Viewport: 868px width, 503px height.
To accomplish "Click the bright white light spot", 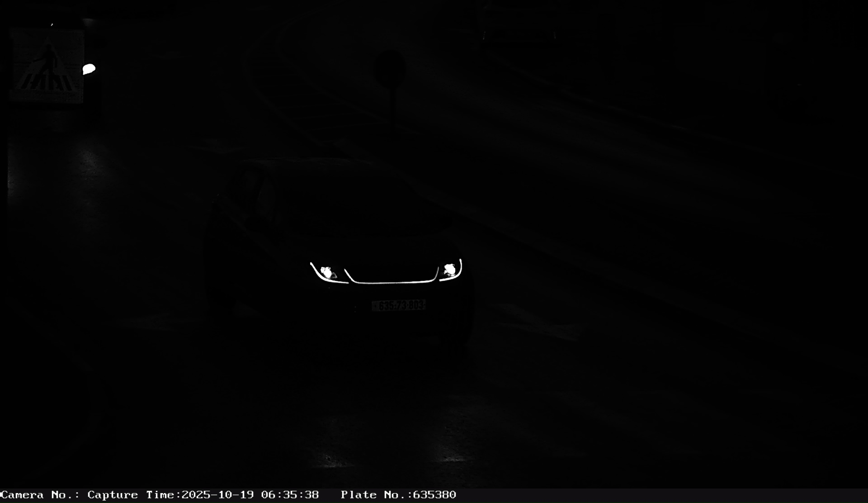I will [89, 69].
